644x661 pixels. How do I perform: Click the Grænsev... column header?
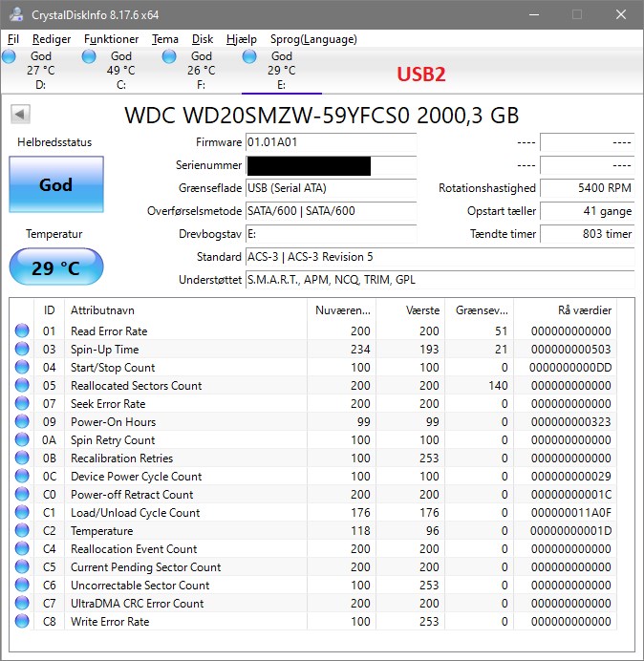pos(479,310)
